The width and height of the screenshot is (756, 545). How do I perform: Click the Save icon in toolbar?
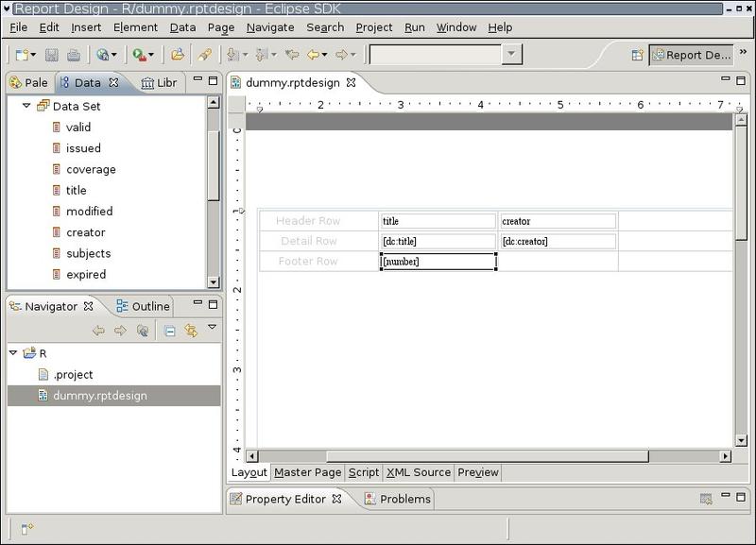pyautogui.click(x=52, y=56)
